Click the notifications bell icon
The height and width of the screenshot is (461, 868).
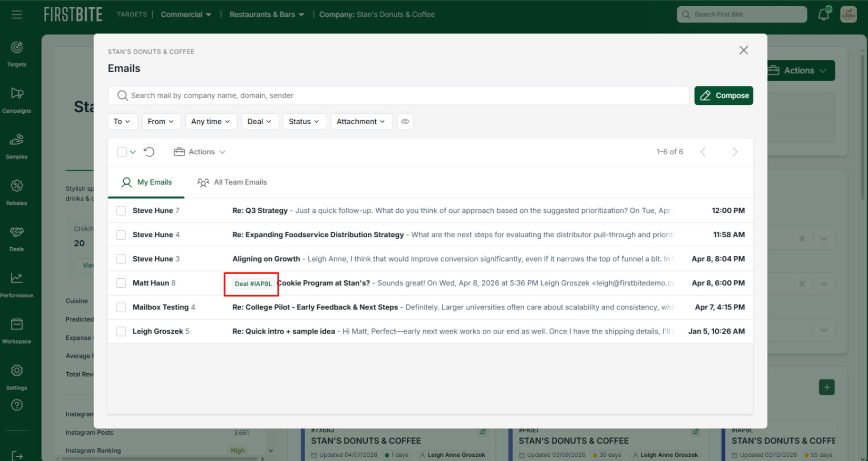[x=823, y=15]
